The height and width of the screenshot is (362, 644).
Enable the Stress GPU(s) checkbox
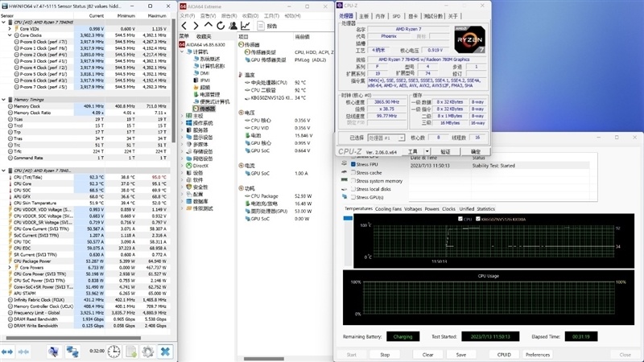click(x=352, y=197)
